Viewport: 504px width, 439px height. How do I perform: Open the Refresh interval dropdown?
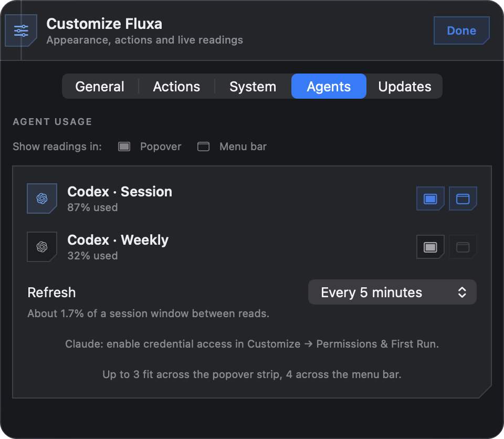click(x=392, y=292)
